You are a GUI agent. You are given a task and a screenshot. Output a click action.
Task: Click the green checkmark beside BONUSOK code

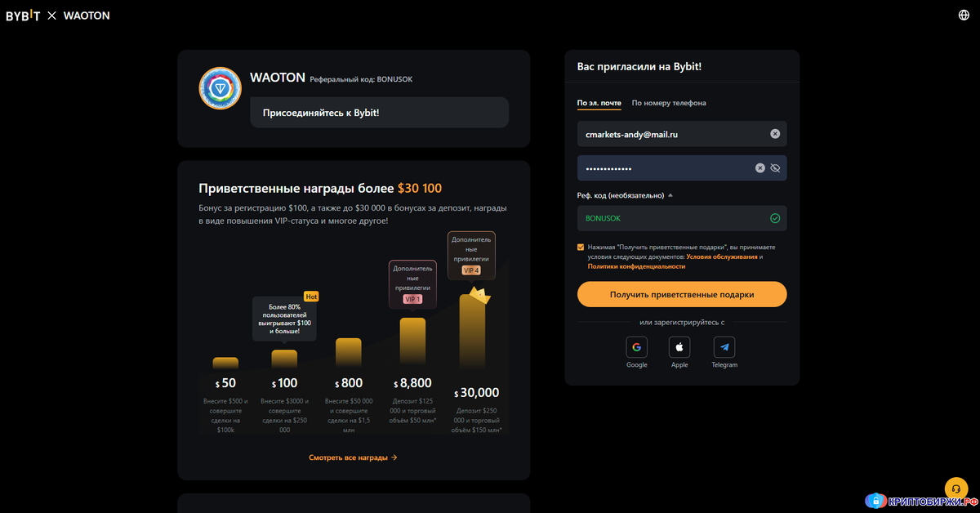click(774, 218)
